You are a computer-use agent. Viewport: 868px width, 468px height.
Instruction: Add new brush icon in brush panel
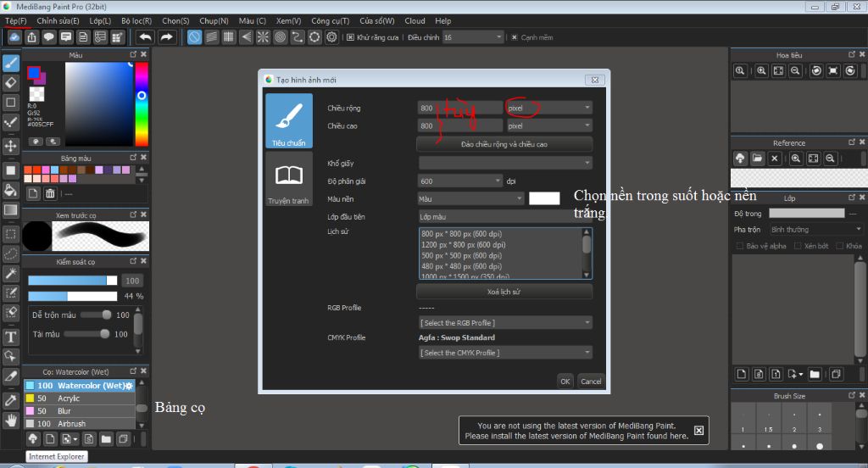tap(50, 439)
